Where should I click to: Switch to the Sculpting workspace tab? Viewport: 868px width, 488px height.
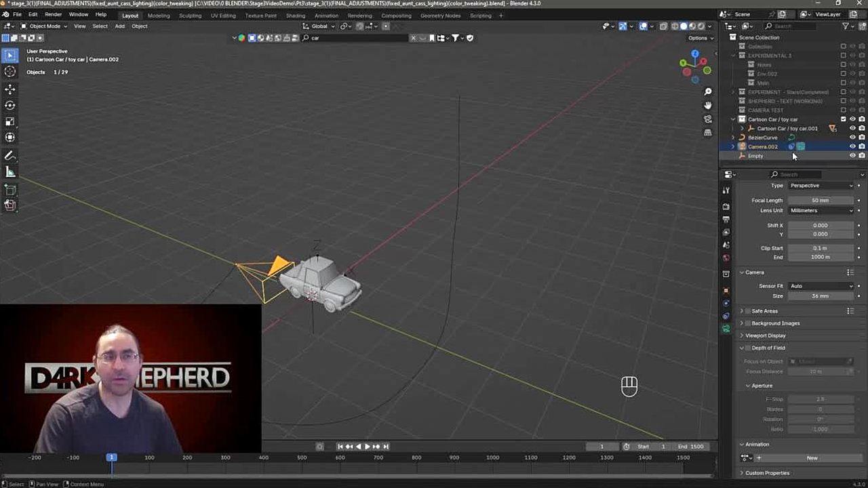pos(189,16)
